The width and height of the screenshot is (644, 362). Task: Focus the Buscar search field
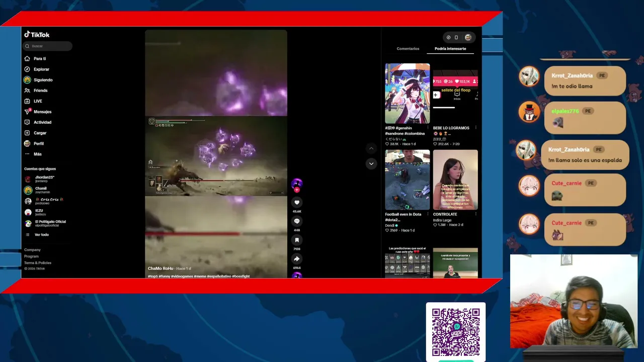48,46
